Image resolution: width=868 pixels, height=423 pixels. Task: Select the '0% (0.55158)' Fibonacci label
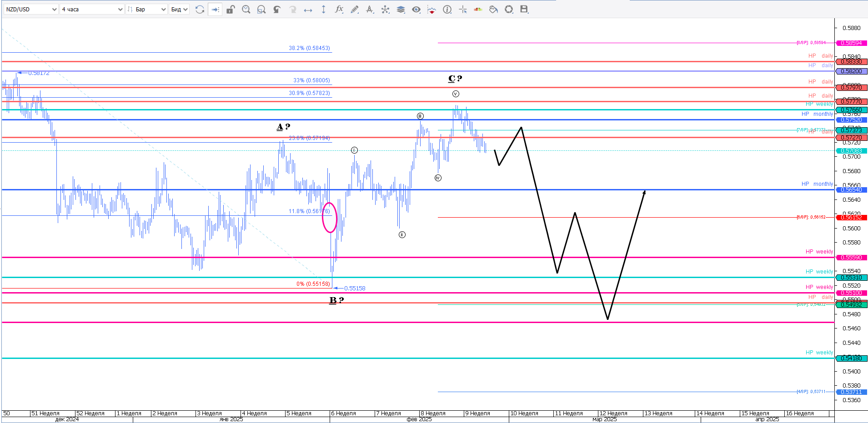pyautogui.click(x=313, y=284)
